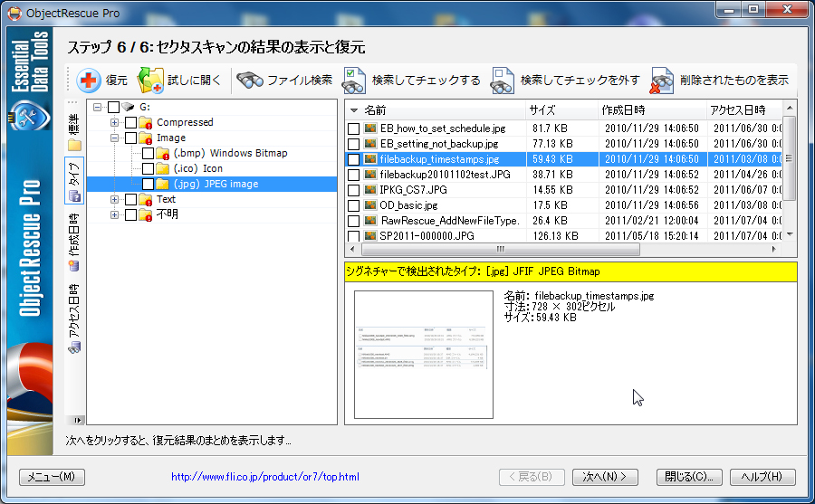Collapse the Image tree node
This screenshot has width=815, height=504.
(114, 138)
